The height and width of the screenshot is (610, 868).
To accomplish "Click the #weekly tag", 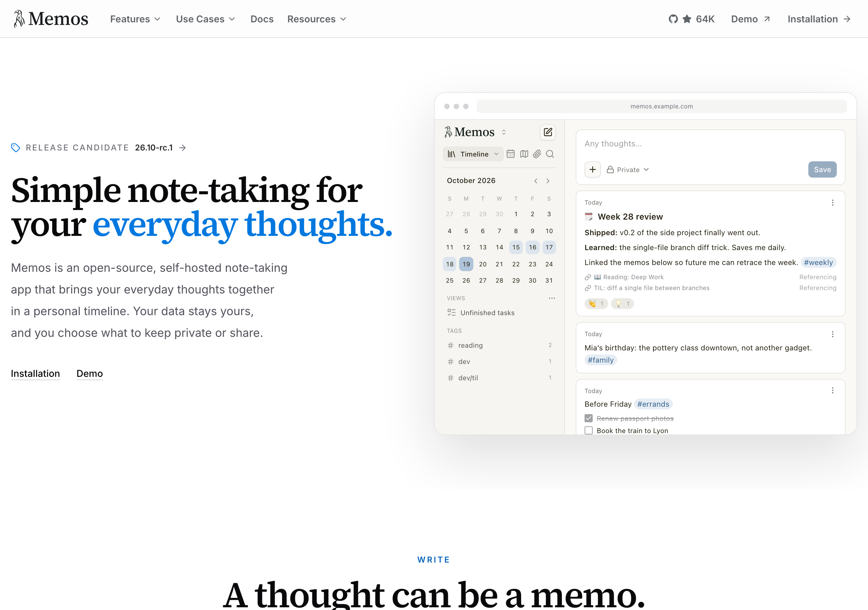I will pyautogui.click(x=818, y=262).
